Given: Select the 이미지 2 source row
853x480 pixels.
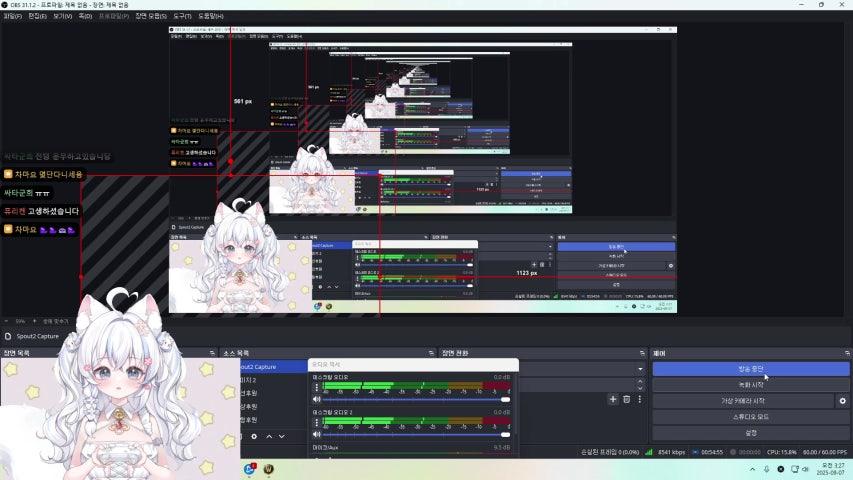Looking at the screenshot, I should [273, 380].
